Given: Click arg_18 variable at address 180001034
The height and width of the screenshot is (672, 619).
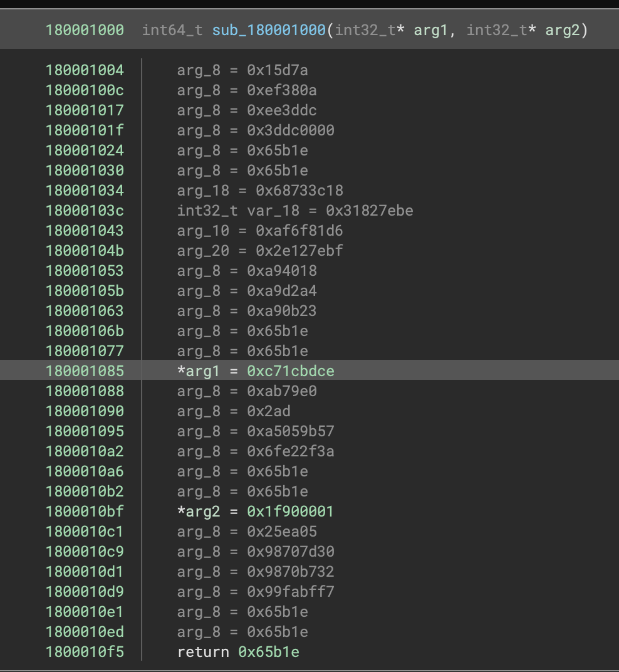Looking at the screenshot, I should pyautogui.click(x=203, y=191).
